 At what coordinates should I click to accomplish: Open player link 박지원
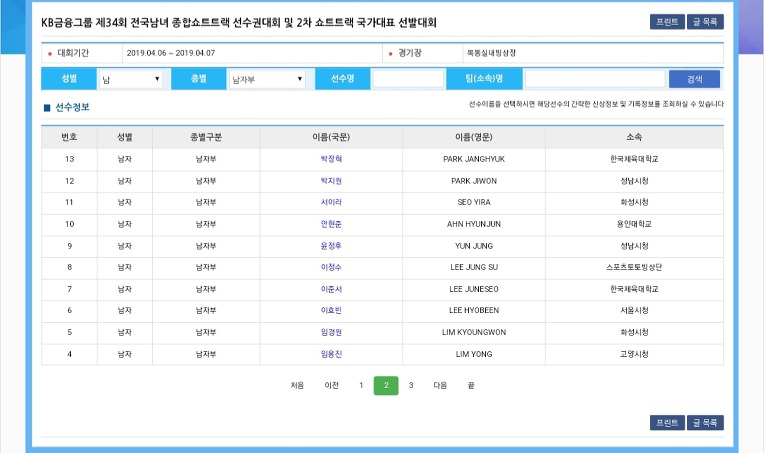331,181
